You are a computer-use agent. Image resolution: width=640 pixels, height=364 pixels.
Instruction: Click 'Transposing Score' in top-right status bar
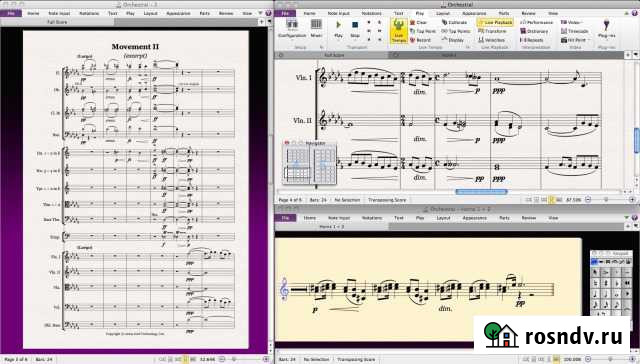tap(387, 200)
